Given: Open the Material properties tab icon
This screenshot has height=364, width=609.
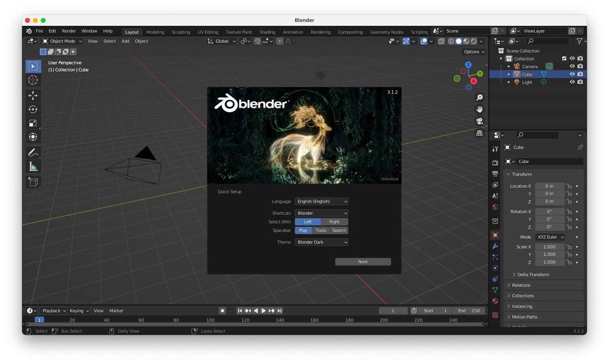Looking at the screenshot, I should coord(495,301).
